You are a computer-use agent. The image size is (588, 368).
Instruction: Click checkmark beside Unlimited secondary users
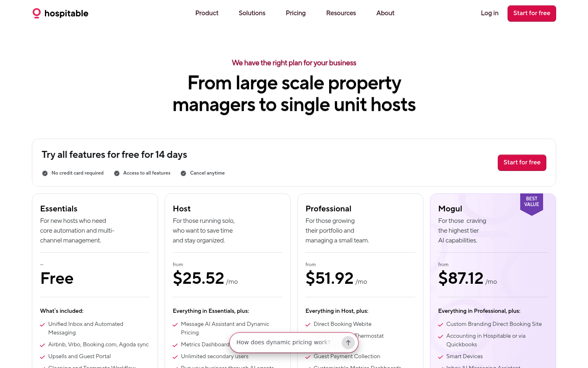coord(175,357)
